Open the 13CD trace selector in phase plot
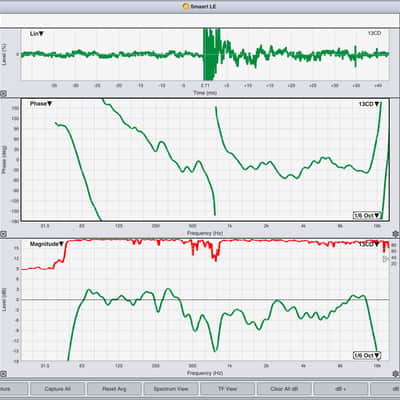Image resolution: width=400 pixels, height=400 pixels. click(369, 104)
